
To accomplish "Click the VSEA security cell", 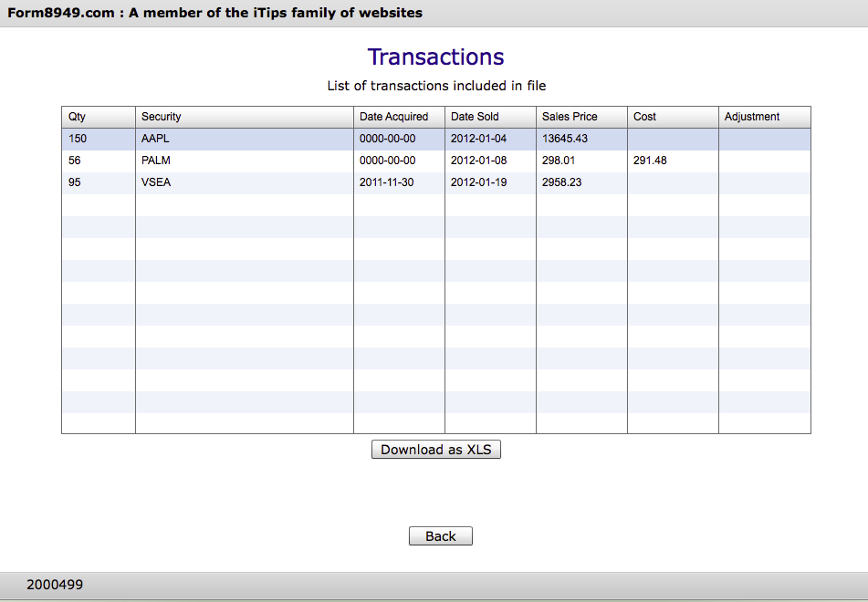I will 244,182.
